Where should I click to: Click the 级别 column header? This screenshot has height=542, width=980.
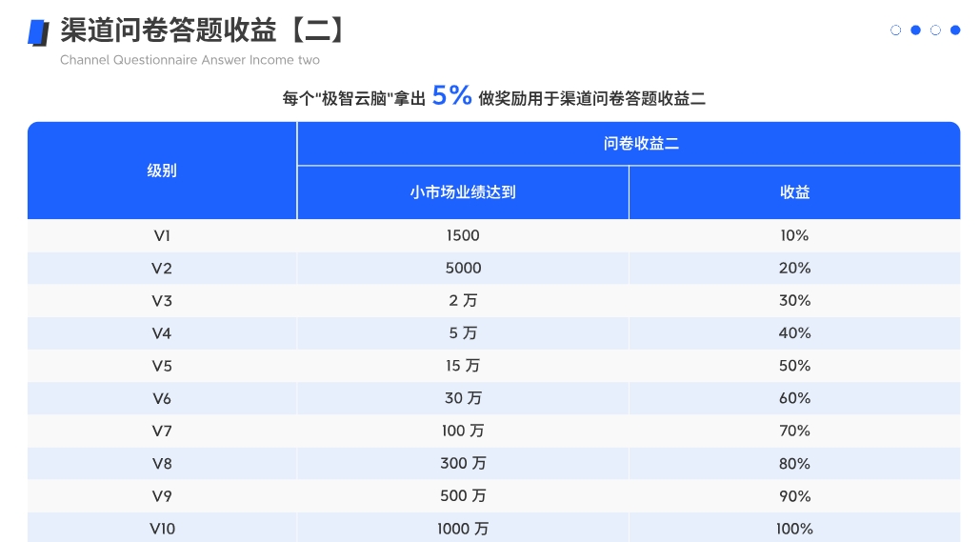(x=162, y=171)
